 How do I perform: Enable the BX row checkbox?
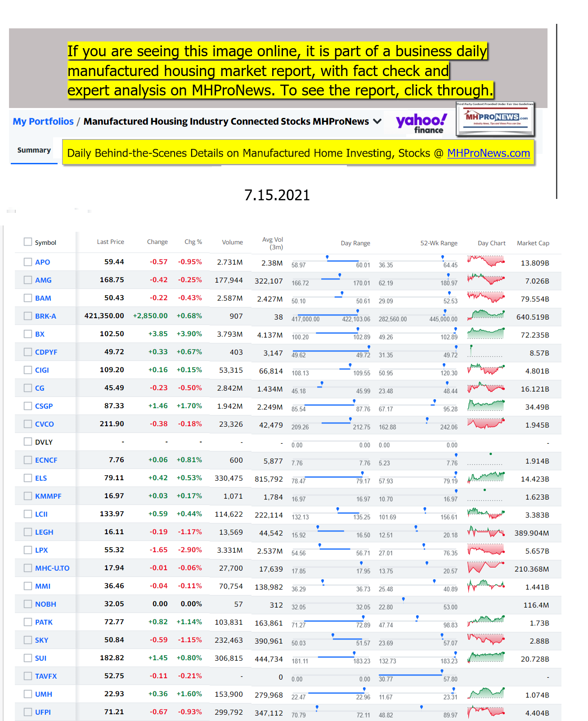28,334
